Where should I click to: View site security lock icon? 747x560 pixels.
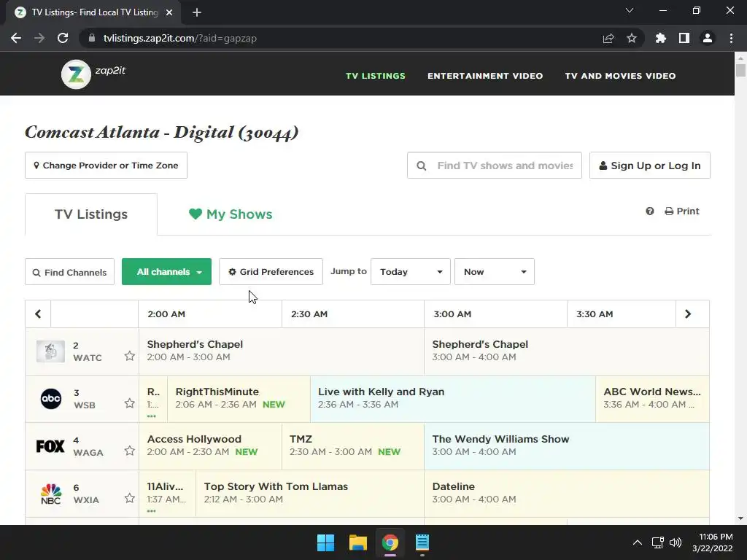point(92,38)
